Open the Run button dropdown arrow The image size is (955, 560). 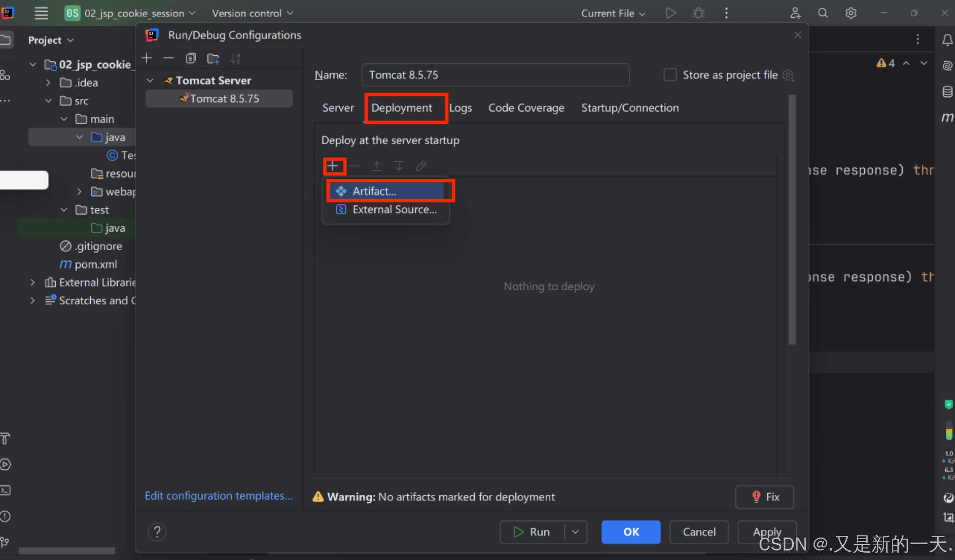pos(575,532)
